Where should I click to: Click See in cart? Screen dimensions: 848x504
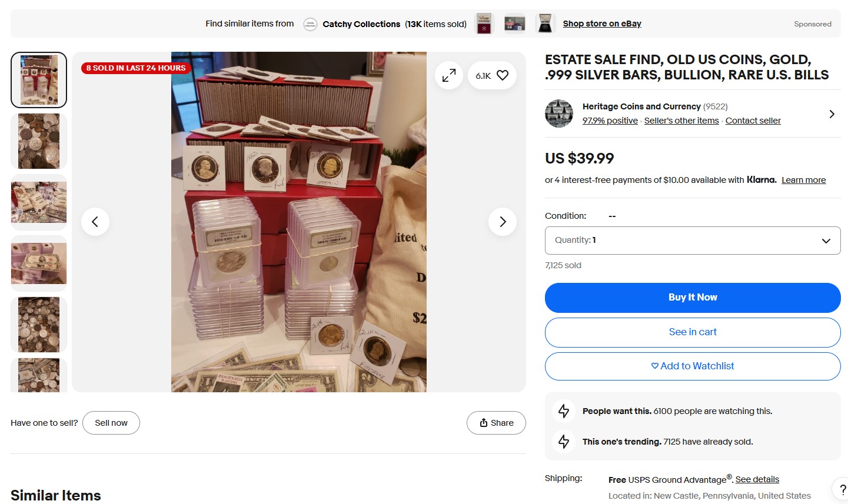click(693, 332)
